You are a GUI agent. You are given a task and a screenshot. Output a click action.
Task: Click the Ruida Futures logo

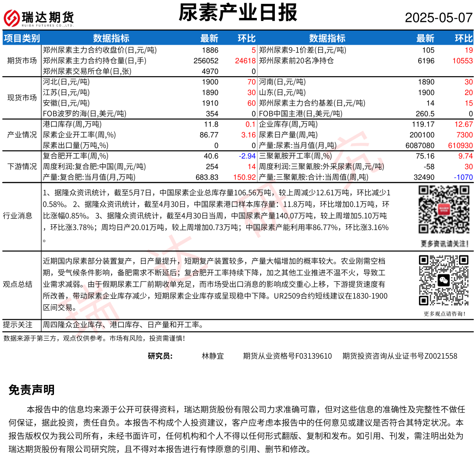coord(39,18)
